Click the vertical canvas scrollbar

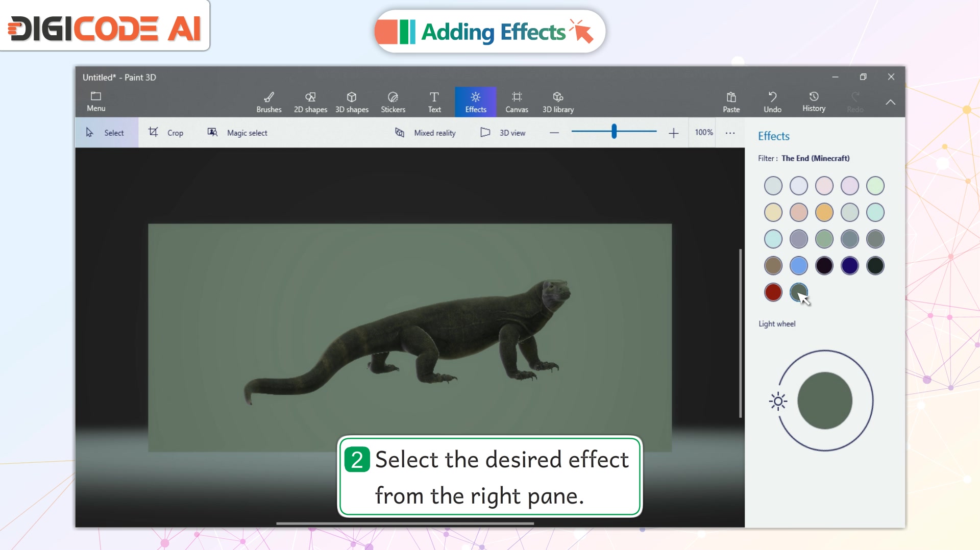740,333
